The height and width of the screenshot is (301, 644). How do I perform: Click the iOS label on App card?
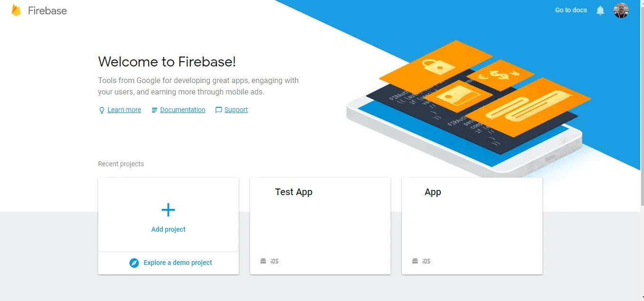point(427,261)
